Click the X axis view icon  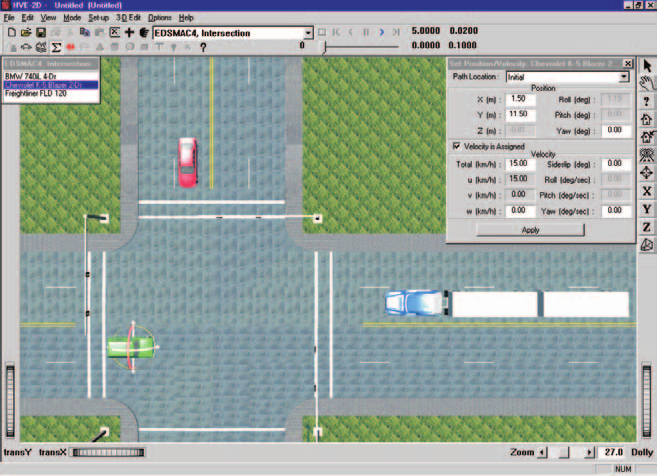click(647, 191)
